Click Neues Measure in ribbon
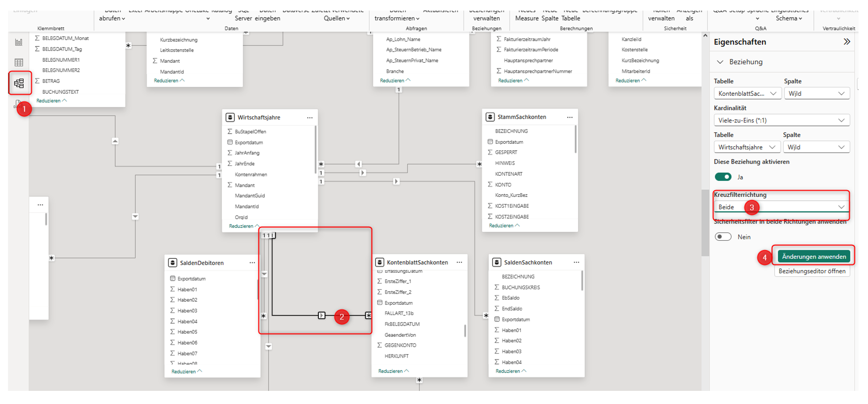 click(527, 15)
